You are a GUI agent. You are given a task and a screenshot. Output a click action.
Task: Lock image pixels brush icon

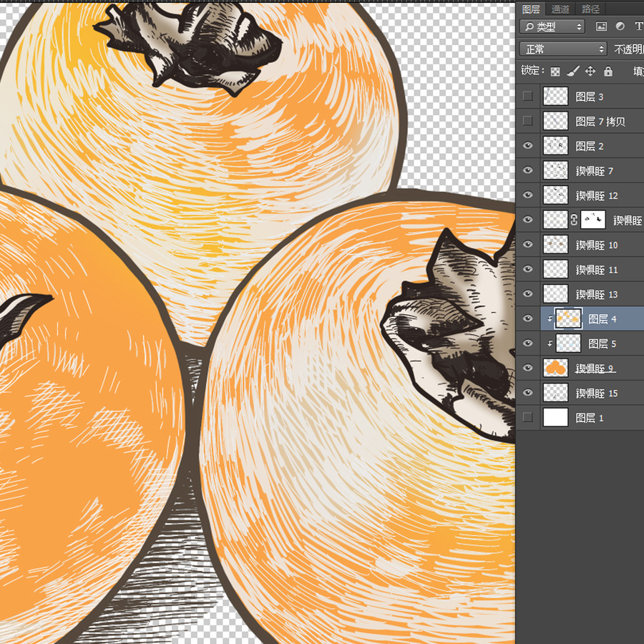click(572, 72)
